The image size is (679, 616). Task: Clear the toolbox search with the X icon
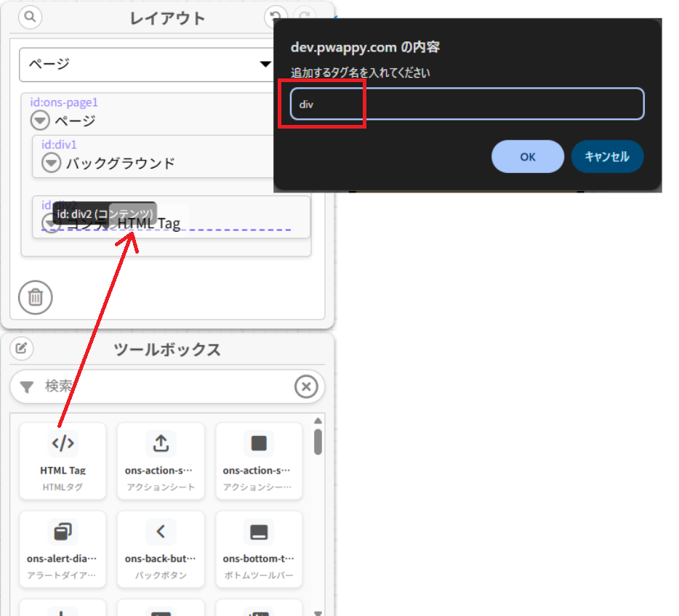click(306, 386)
